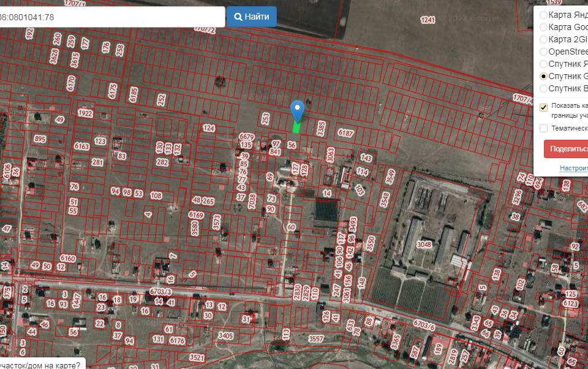This screenshot has width=588, height=369.
Task: Click the green highlighted land parcel
Action: coord(296,127)
